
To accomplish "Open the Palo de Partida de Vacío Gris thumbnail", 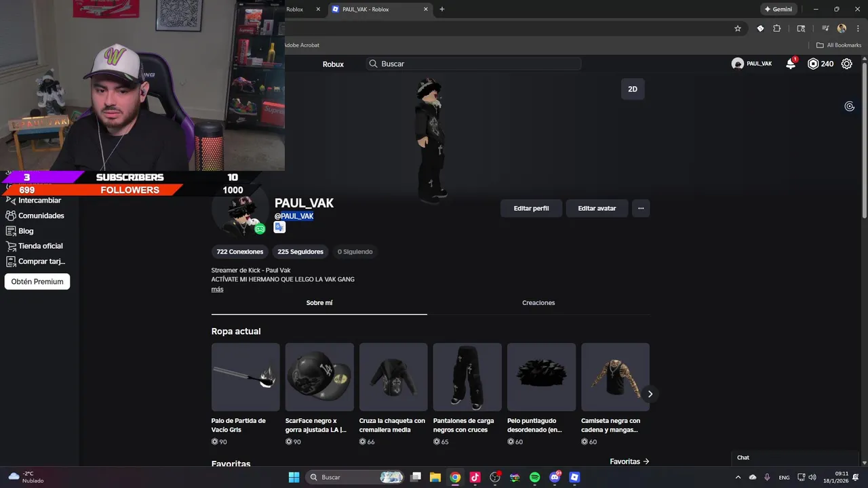I will [245, 377].
